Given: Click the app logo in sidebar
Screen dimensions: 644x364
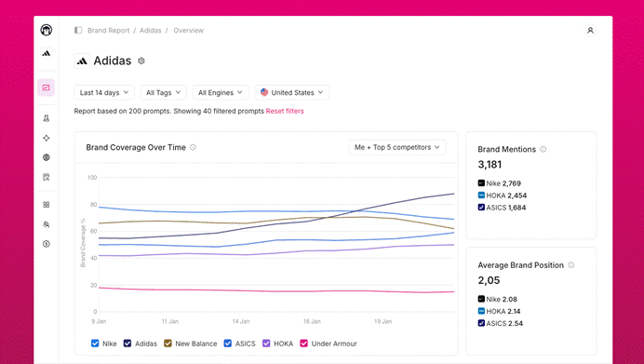Looking at the screenshot, I should point(47,30).
